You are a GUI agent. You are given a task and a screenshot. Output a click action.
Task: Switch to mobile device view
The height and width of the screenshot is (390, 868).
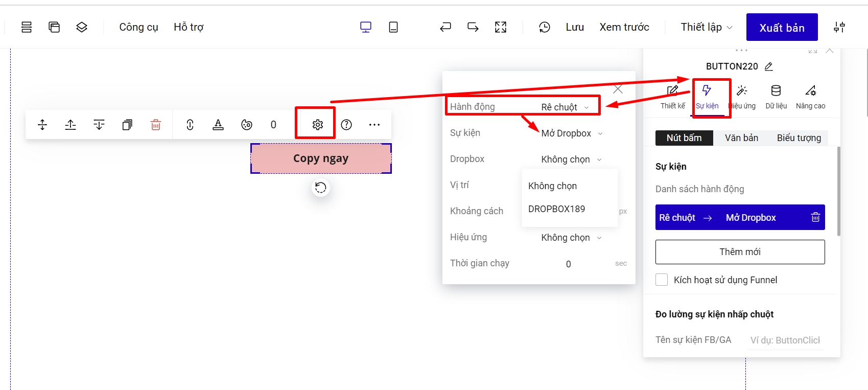(393, 27)
